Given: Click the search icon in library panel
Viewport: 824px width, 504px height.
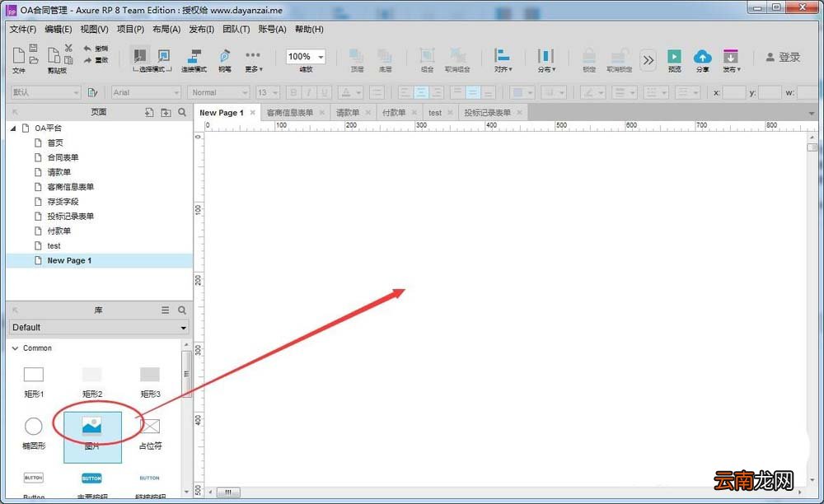Looking at the screenshot, I should (x=182, y=310).
